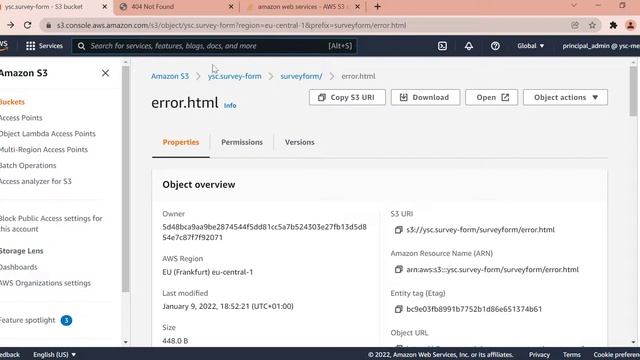View the site padlock information

pos(49,25)
